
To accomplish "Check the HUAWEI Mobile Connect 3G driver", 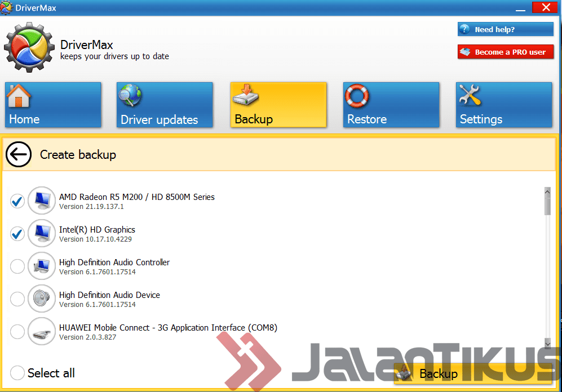I will (x=17, y=332).
